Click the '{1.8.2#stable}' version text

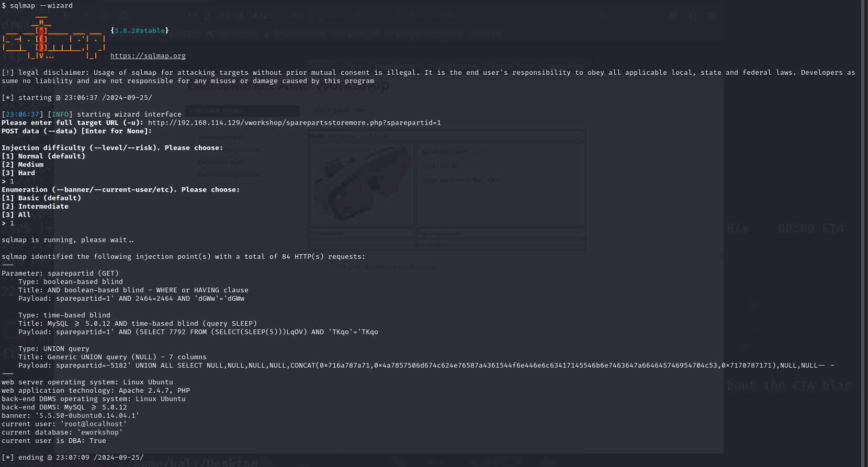point(140,30)
